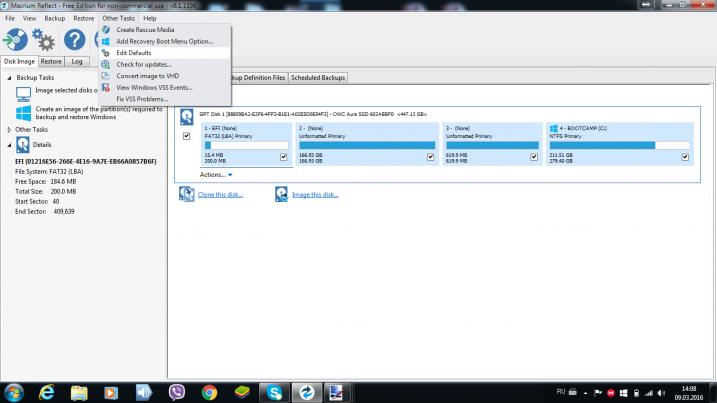Toggle the GPT Disk 1 whole-disk checkbox
Screen dimensions: 717x403
click(187, 136)
